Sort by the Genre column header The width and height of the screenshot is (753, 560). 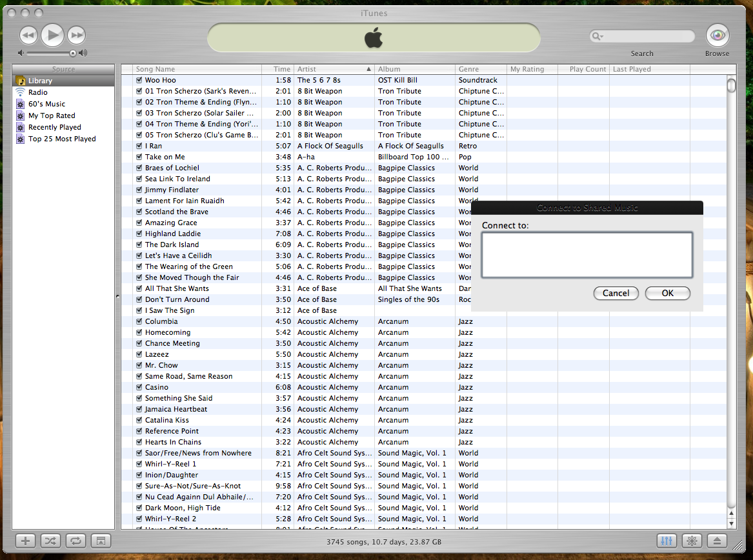point(481,69)
